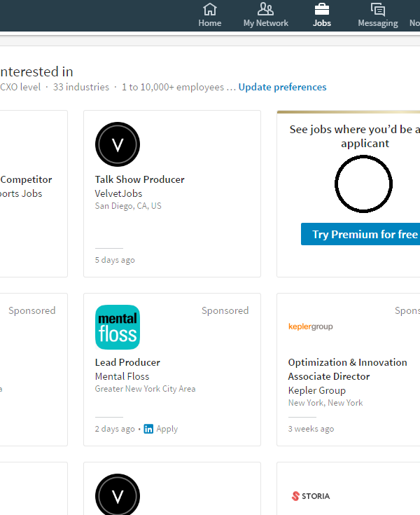Click the VelvetJobs company name
The width and height of the screenshot is (420, 515).
pos(118,193)
